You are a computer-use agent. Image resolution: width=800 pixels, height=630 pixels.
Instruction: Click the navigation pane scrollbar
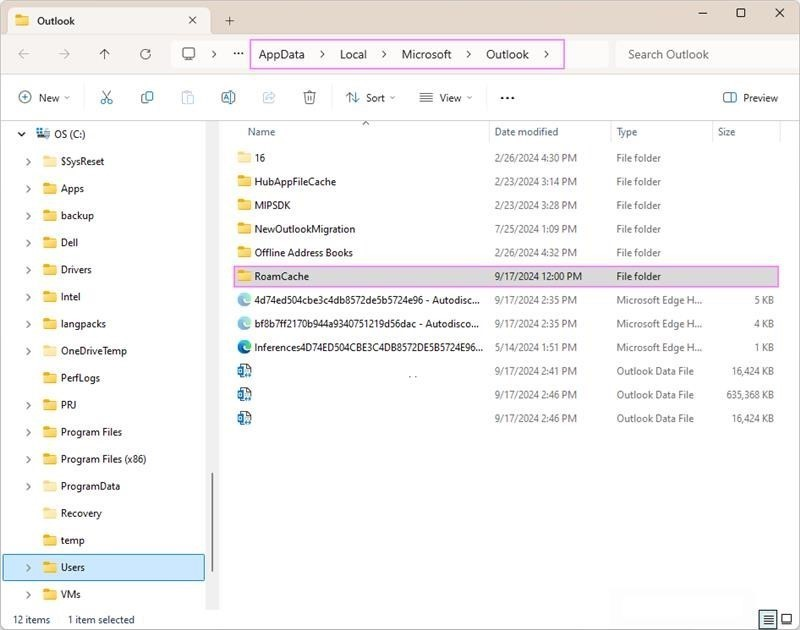[212, 522]
